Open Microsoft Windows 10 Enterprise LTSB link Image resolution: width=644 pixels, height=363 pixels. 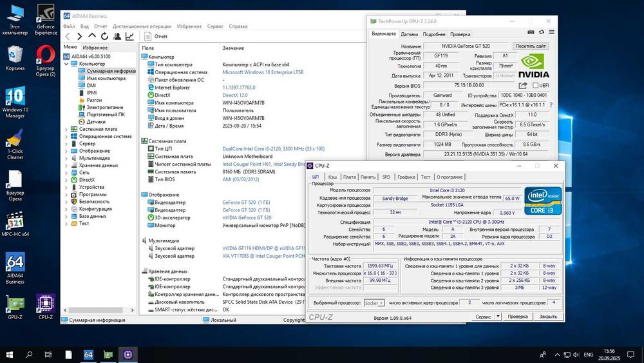pyautogui.click(x=263, y=72)
